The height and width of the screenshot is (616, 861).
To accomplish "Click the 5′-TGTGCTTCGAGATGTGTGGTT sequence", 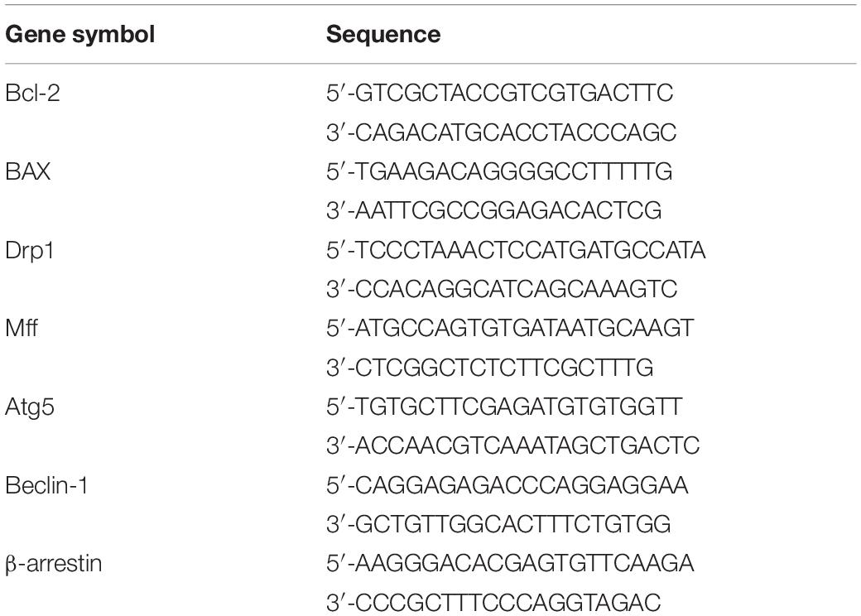I will click(504, 407).
